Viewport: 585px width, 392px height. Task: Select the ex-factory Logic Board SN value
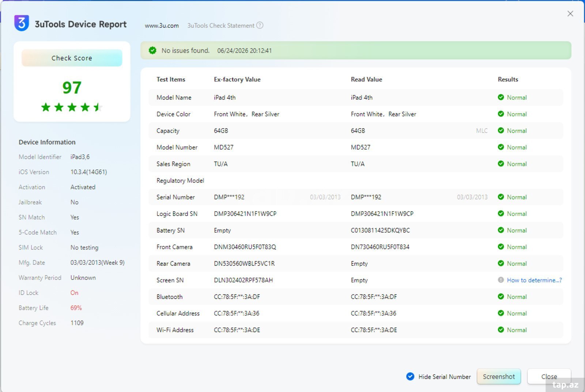[245, 214]
